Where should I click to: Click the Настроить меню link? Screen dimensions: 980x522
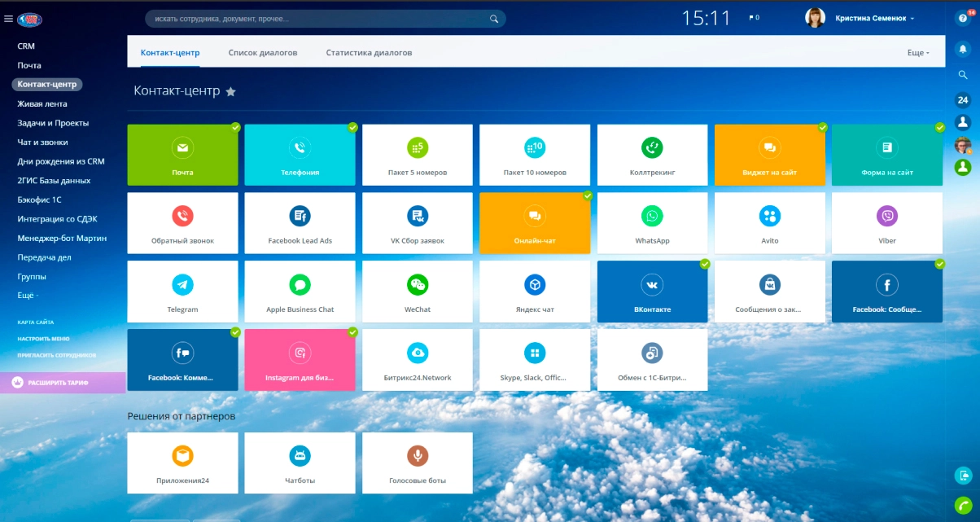(43, 339)
